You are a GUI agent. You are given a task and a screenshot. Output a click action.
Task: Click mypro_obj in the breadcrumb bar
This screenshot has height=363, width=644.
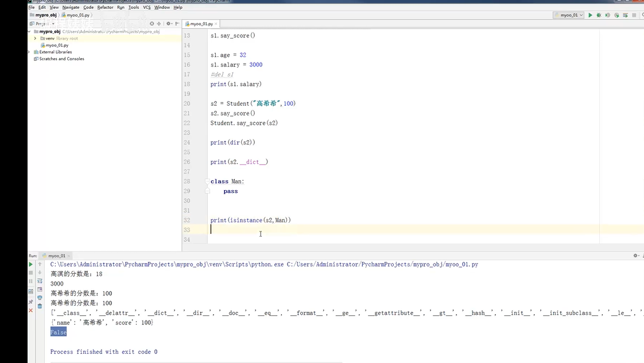tap(46, 15)
